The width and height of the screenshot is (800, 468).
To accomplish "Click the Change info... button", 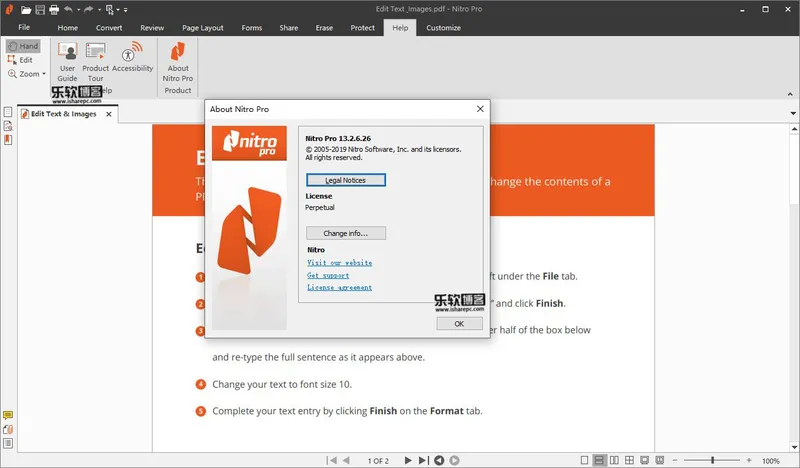I will [x=345, y=233].
